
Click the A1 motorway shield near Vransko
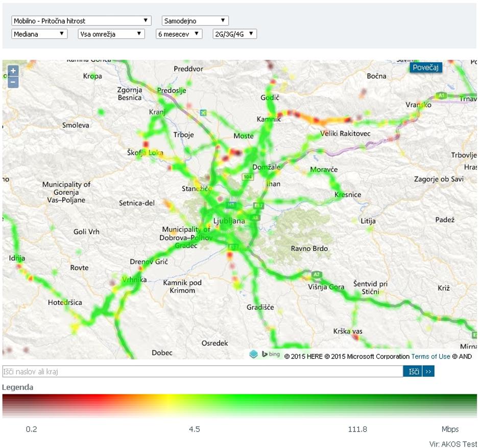click(441, 96)
